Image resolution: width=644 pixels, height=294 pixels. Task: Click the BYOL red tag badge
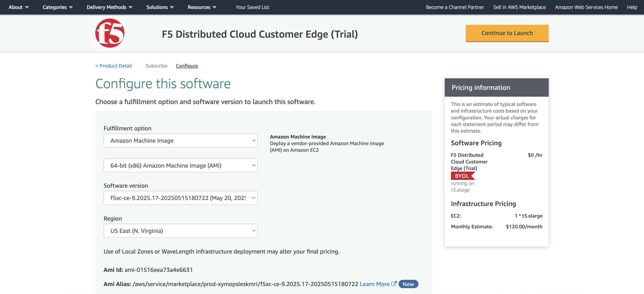(x=463, y=176)
